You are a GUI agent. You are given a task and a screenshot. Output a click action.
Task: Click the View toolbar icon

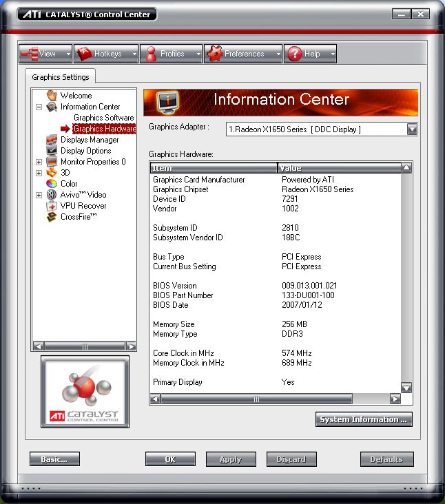coord(30,54)
